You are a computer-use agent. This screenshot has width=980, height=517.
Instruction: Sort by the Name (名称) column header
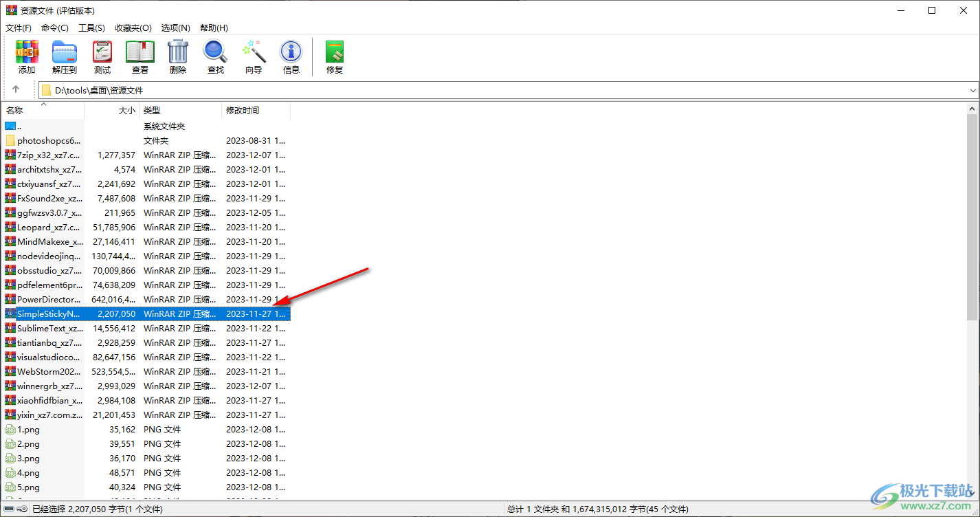[43, 110]
